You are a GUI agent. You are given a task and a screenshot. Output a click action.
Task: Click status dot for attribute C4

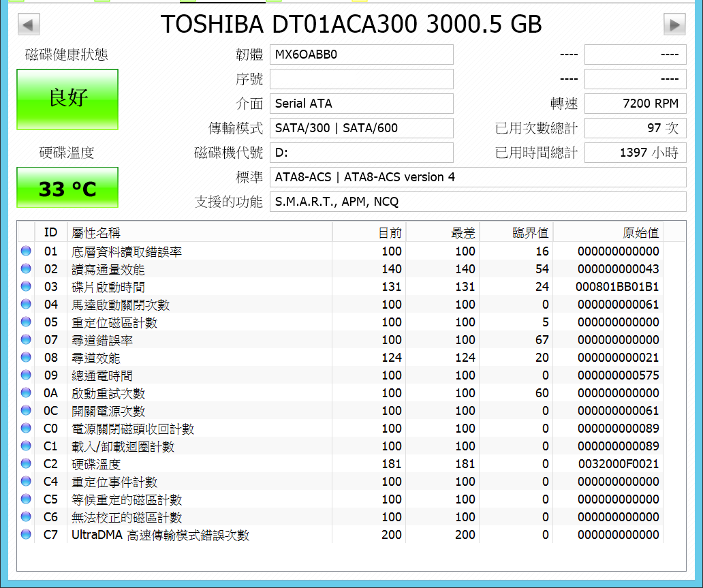point(26,481)
